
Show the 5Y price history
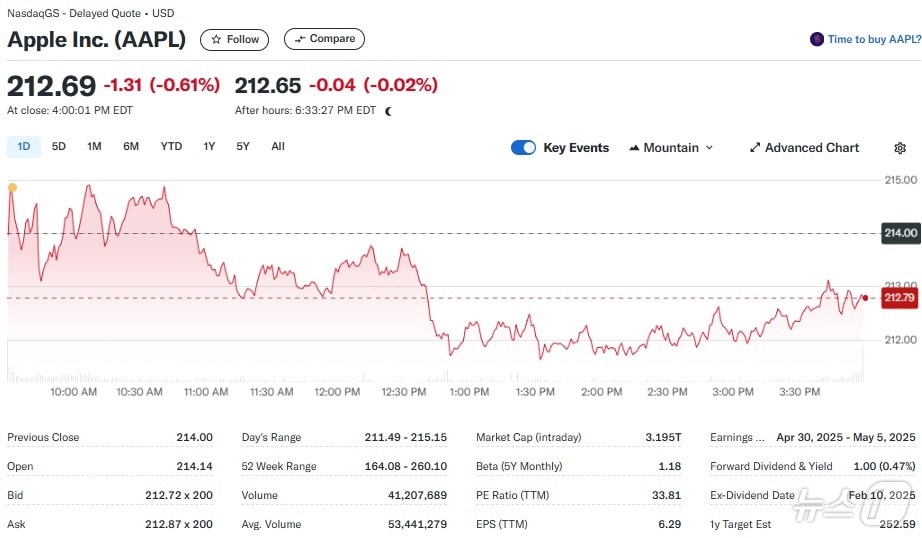pyautogui.click(x=243, y=146)
